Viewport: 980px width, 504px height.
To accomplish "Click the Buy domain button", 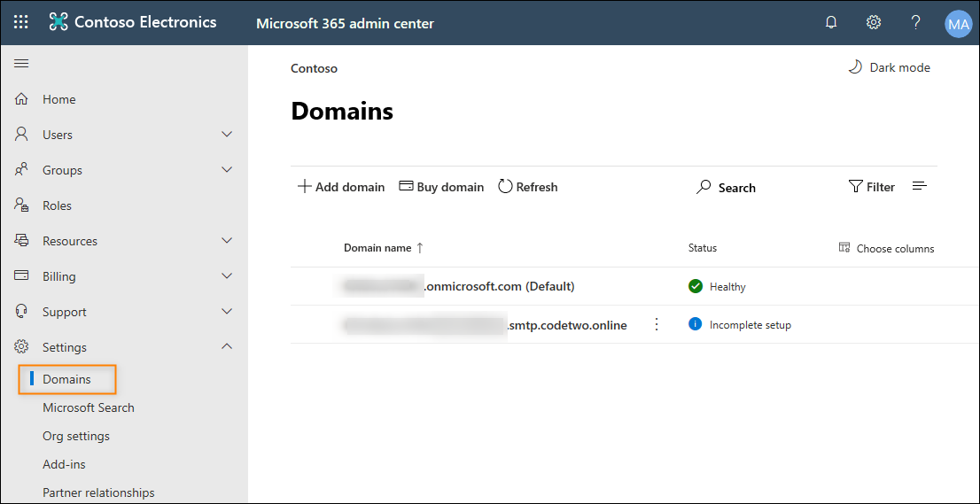I will (x=441, y=187).
